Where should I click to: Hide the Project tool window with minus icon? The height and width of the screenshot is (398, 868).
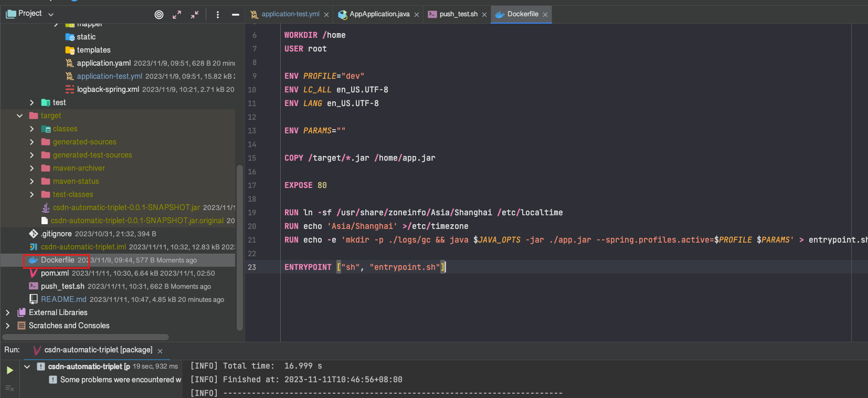(x=236, y=15)
